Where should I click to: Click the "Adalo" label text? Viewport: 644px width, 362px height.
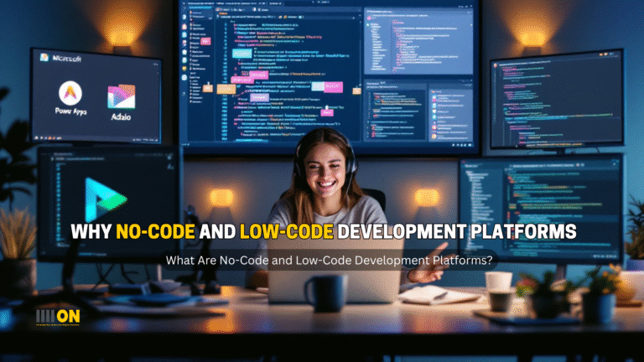click(x=121, y=117)
